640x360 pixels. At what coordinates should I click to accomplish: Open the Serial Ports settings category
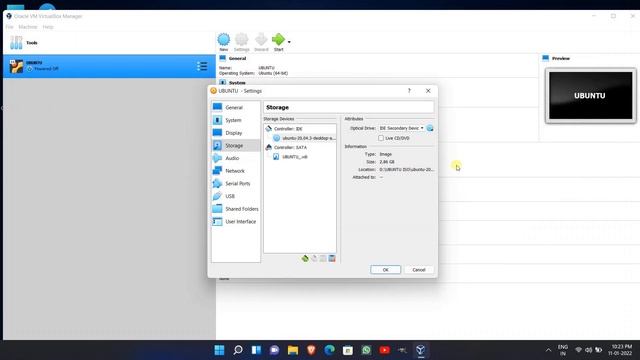point(236,183)
